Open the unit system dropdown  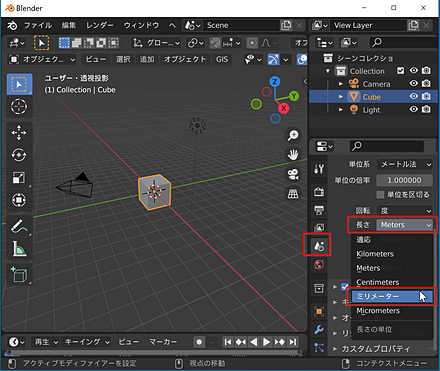coord(405,164)
